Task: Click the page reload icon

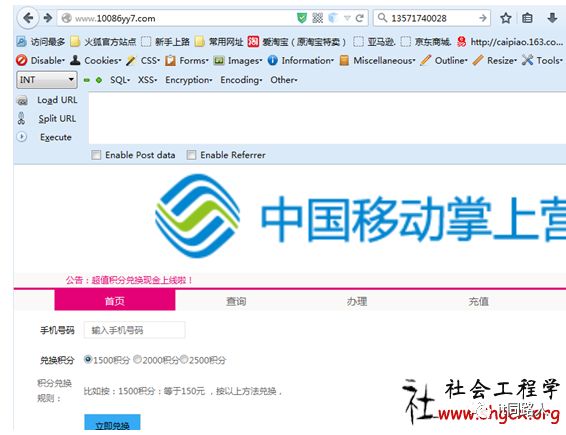Action: coord(360,18)
